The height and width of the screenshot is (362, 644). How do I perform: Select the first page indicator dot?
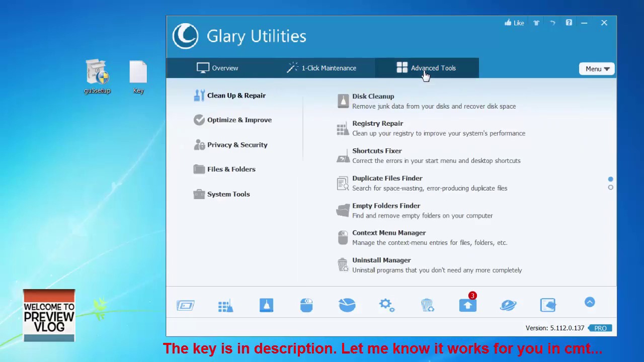pyautogui.click(x=611, y=179)
